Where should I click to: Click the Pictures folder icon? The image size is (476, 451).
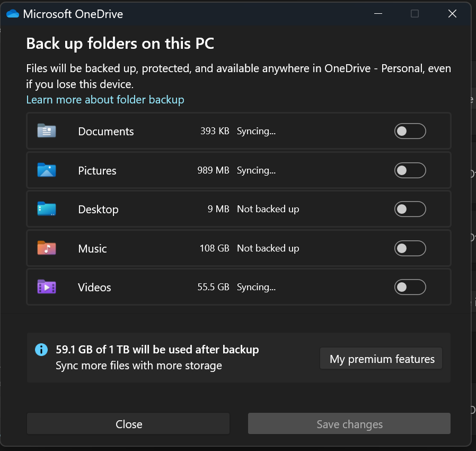coord(47,170)
